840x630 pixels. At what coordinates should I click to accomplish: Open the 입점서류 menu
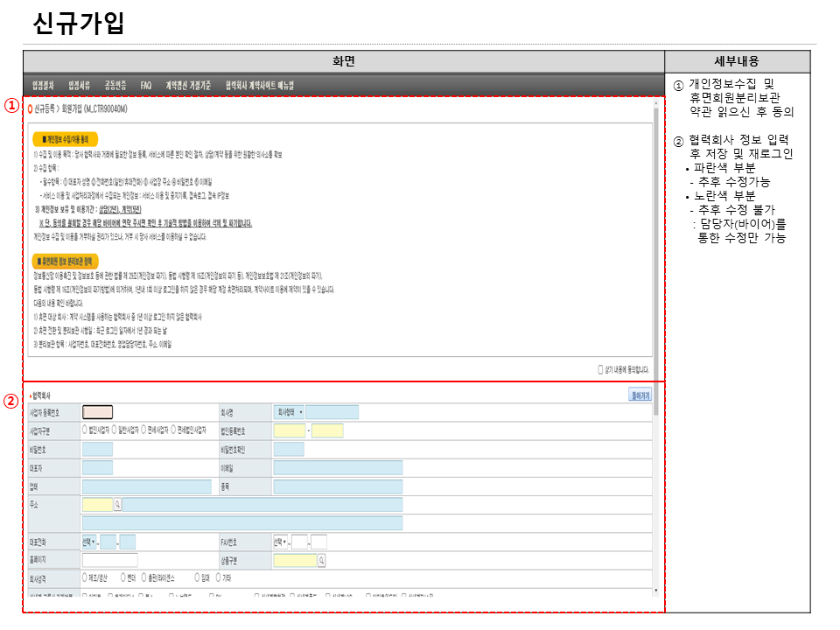click(x=80, y=86)
